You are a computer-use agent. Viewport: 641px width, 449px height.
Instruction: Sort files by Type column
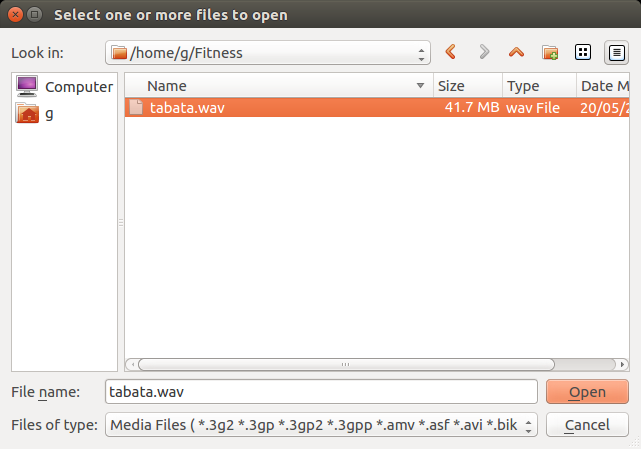click(x=538, y=86)
